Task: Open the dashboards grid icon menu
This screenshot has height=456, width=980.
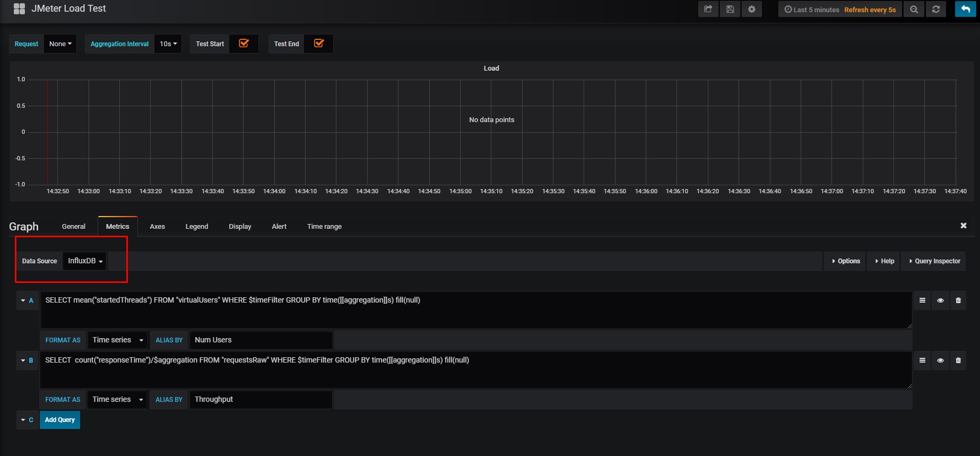Action: [x=19, y=9]
